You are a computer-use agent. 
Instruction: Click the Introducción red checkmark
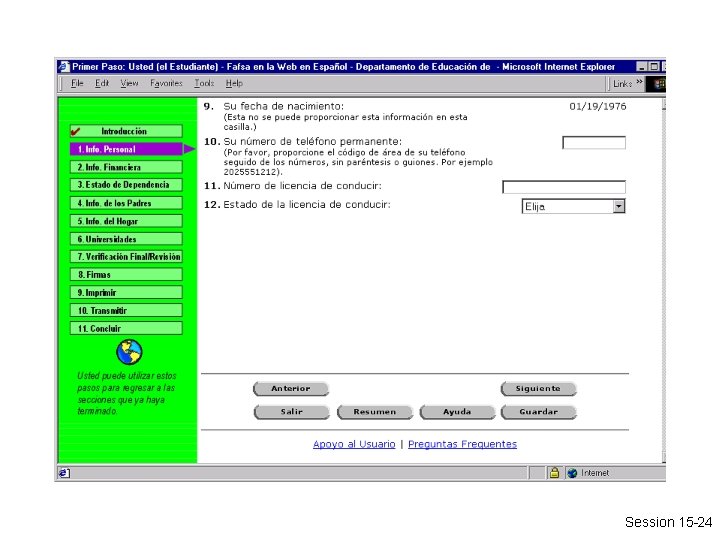(x=76, y=132)
